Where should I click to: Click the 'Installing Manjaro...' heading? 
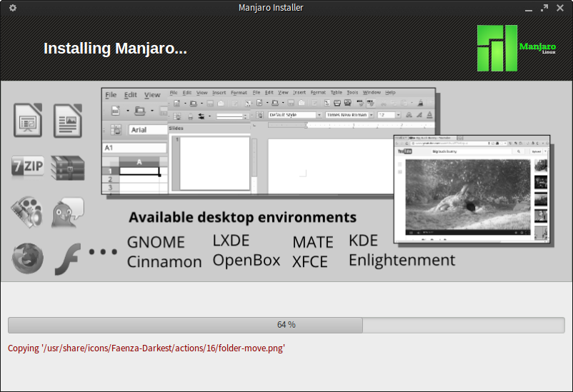(115, 49)
